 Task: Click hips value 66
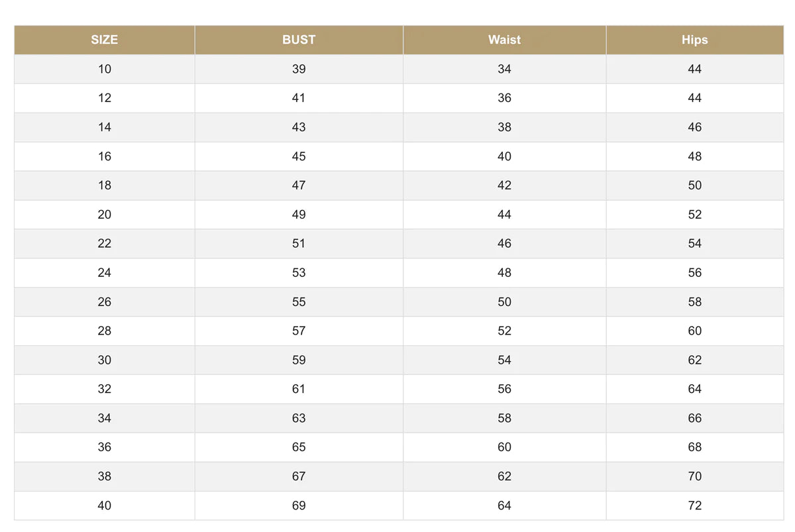[x=694, y=418]
